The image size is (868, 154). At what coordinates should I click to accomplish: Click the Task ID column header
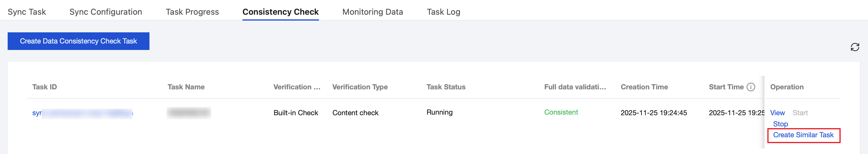tap(44, 87)
